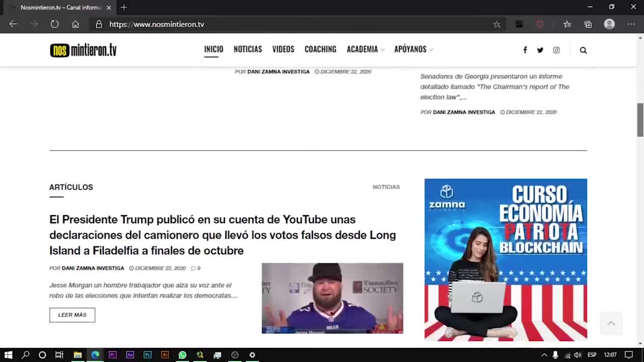Open the volume control in the tray

click(x=578, y=355)
